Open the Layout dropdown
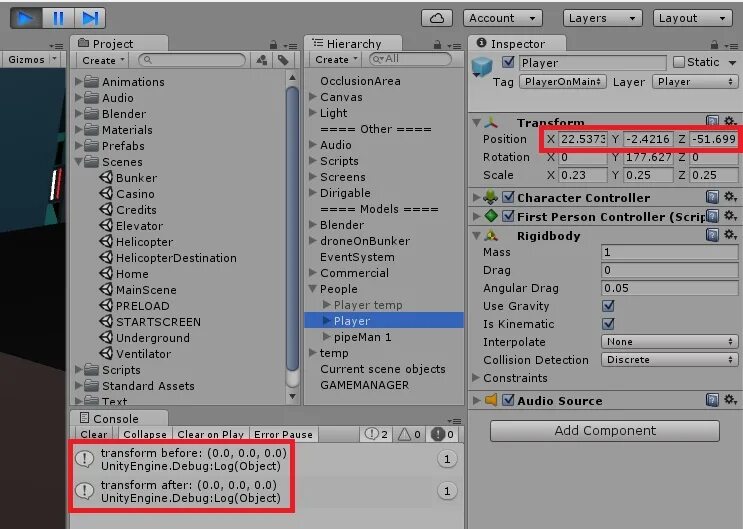The image size is (743, 529). [x=692, y=18]
